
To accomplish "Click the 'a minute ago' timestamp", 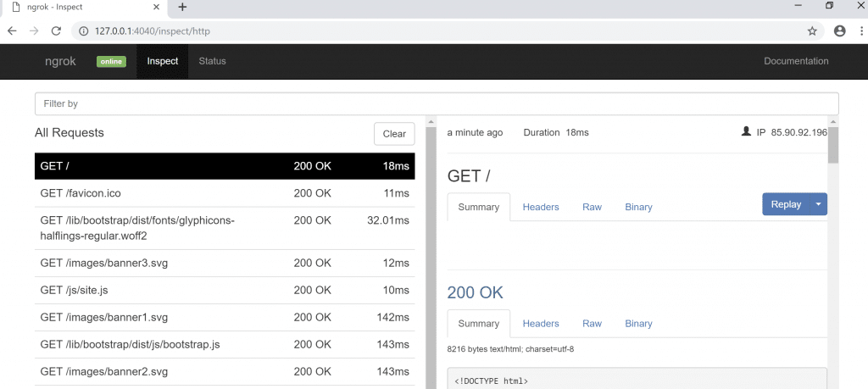I will 475,133.
